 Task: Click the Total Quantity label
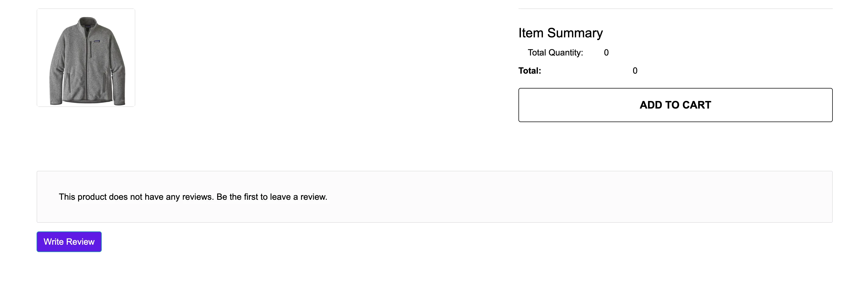tap(555, 53)
